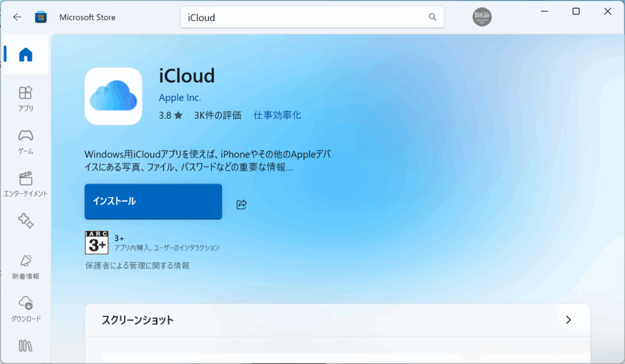Open ダウンロード in the sidebar

tap(26, 308)
